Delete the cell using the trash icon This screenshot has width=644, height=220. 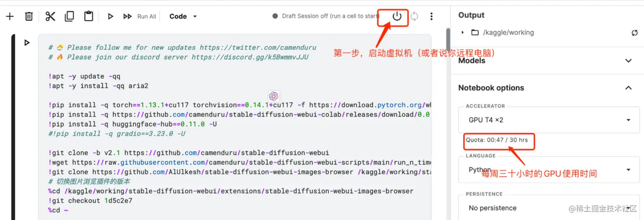(29, 17)
